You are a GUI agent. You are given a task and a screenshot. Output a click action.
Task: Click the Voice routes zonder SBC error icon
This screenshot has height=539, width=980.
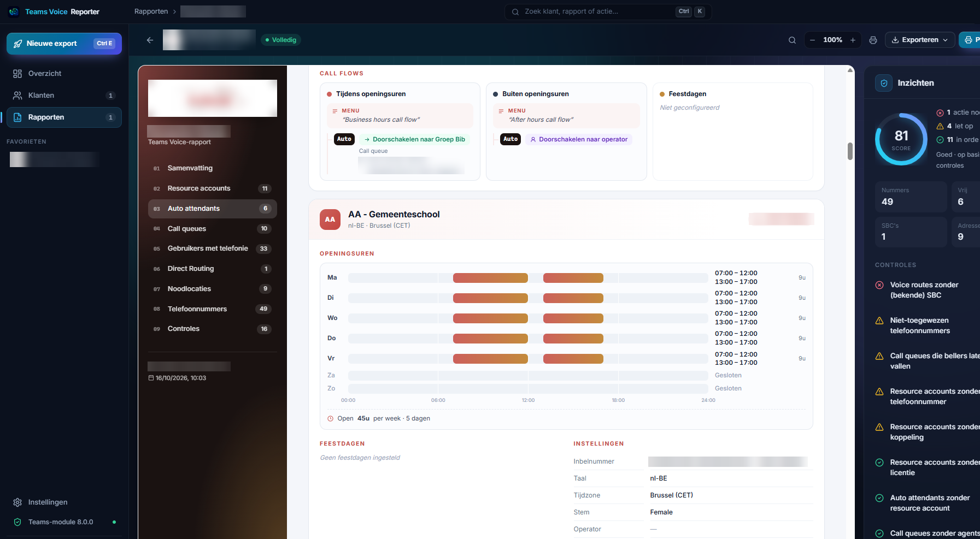click(879, 285)
